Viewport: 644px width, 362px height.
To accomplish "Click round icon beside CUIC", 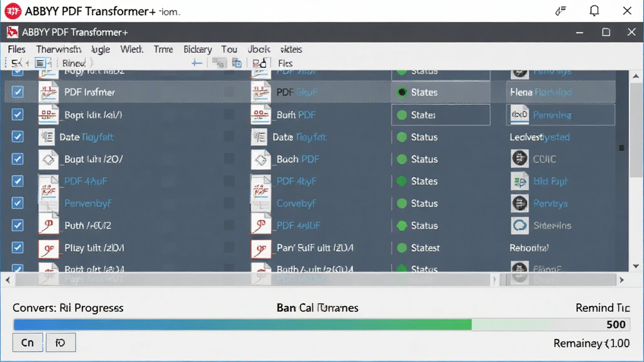I will click(x=519, y=158).
